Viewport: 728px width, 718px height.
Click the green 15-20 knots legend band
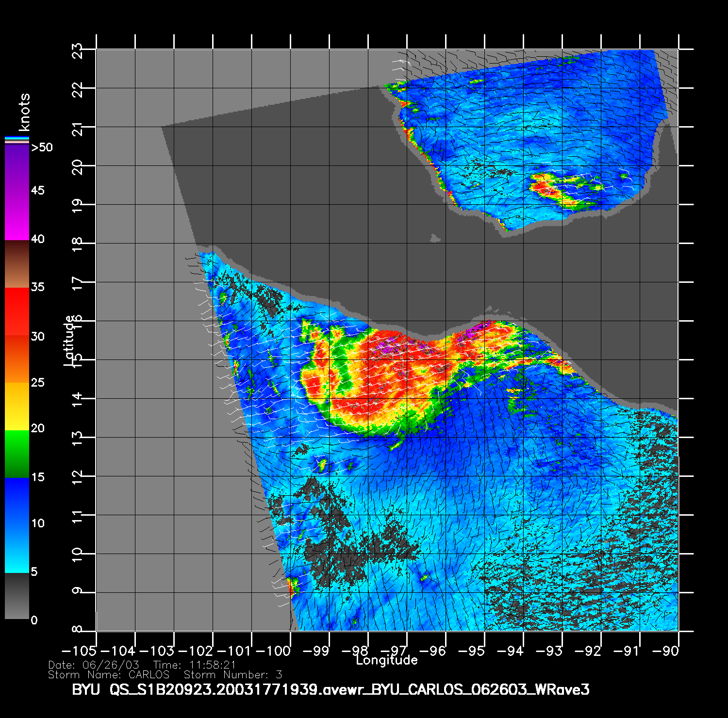point(17,454)
